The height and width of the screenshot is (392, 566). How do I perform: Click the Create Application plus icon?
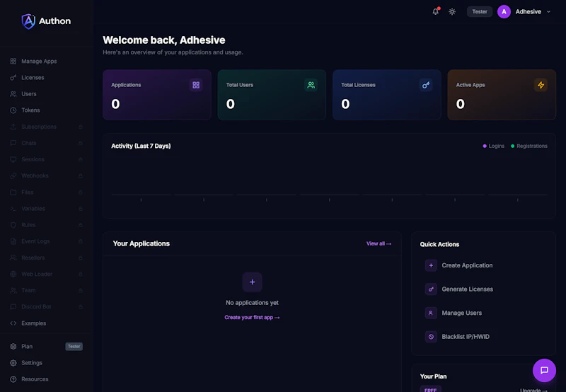click(x=431, y=265)
